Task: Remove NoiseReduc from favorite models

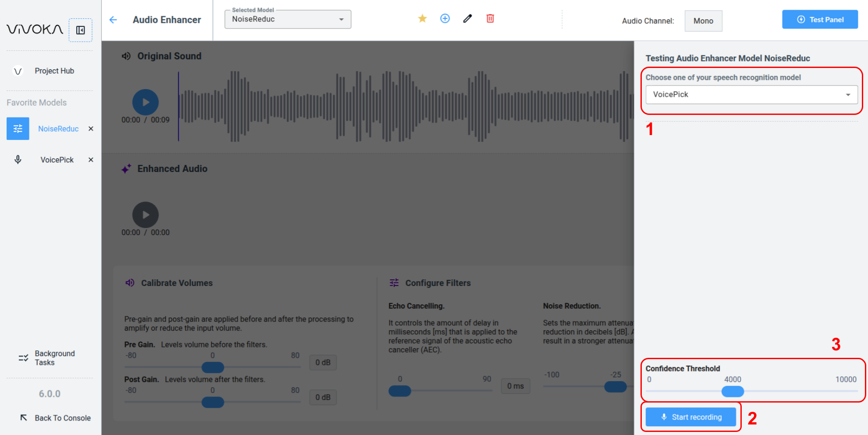Action: coord(91,128)
